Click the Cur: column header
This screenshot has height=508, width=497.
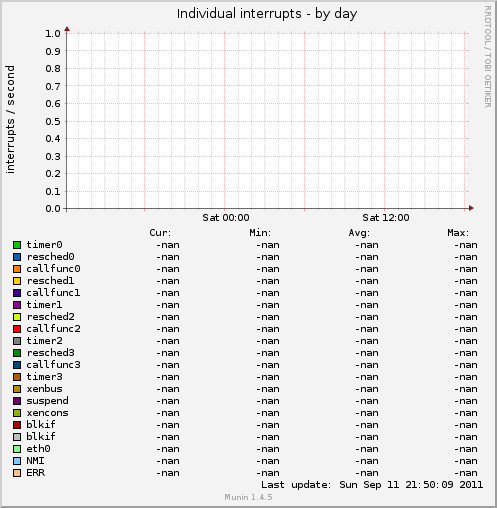pos(160,233)
